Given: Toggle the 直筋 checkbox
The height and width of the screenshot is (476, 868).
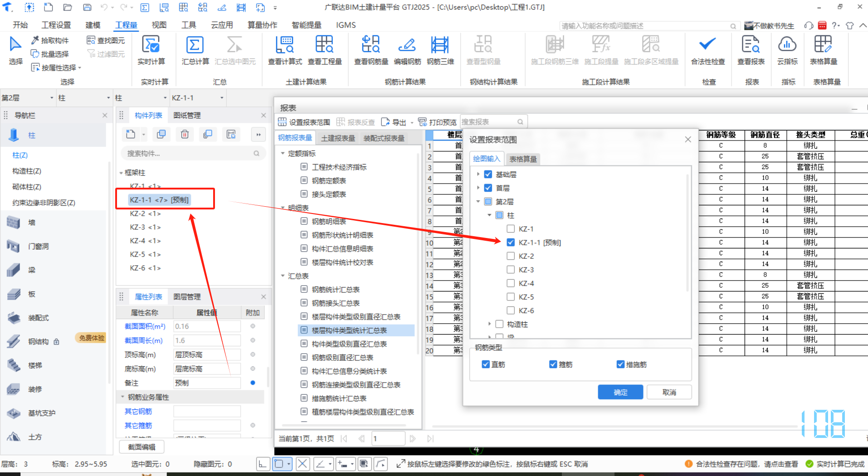Looking at the screenshot, I should pyautogui.click(x=486, y=364).
